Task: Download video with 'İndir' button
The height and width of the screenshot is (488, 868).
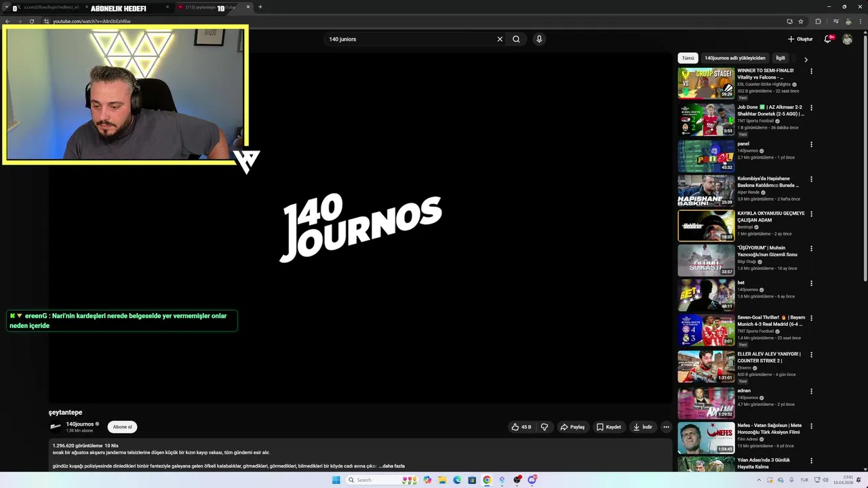Action: (x=643, y=427)
